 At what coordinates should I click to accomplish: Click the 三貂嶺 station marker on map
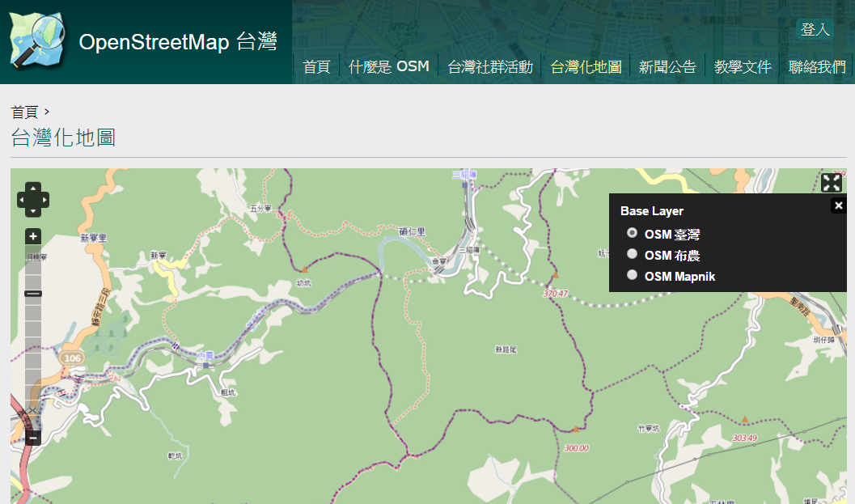click(464, 184)
